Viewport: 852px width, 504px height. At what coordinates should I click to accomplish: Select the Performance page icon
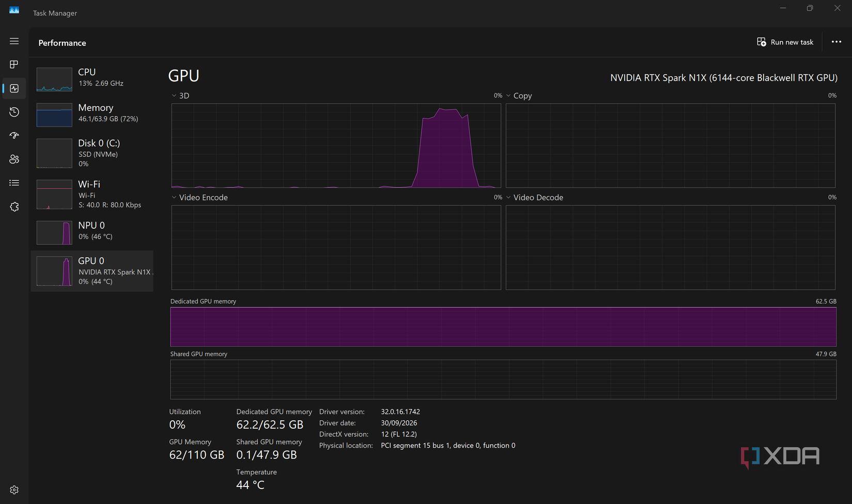14,88
